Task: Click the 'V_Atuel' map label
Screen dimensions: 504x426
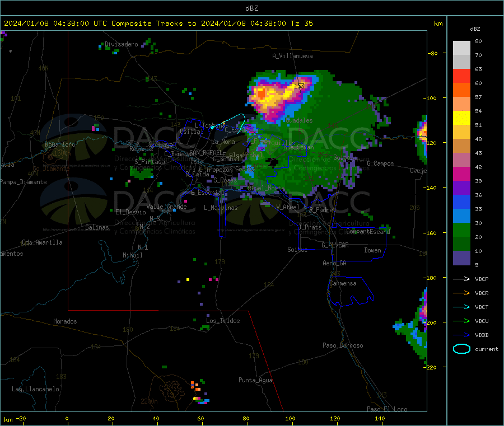Action: click(x=288, y=207)
